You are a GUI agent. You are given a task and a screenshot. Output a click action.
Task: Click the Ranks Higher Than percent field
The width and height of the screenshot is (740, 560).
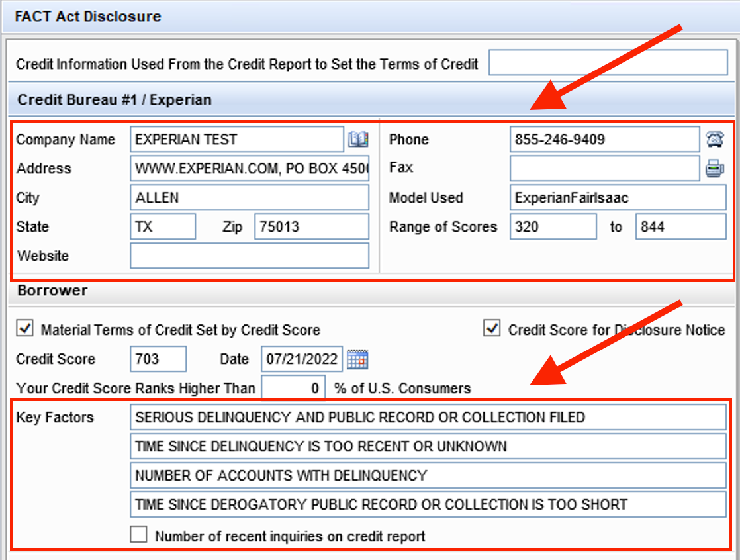pos(293,388)
